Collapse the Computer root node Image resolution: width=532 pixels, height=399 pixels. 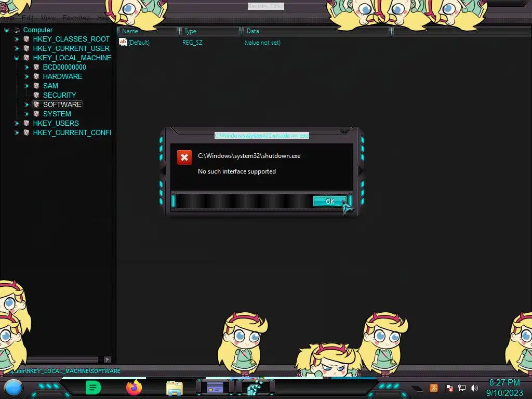point(6,30)
